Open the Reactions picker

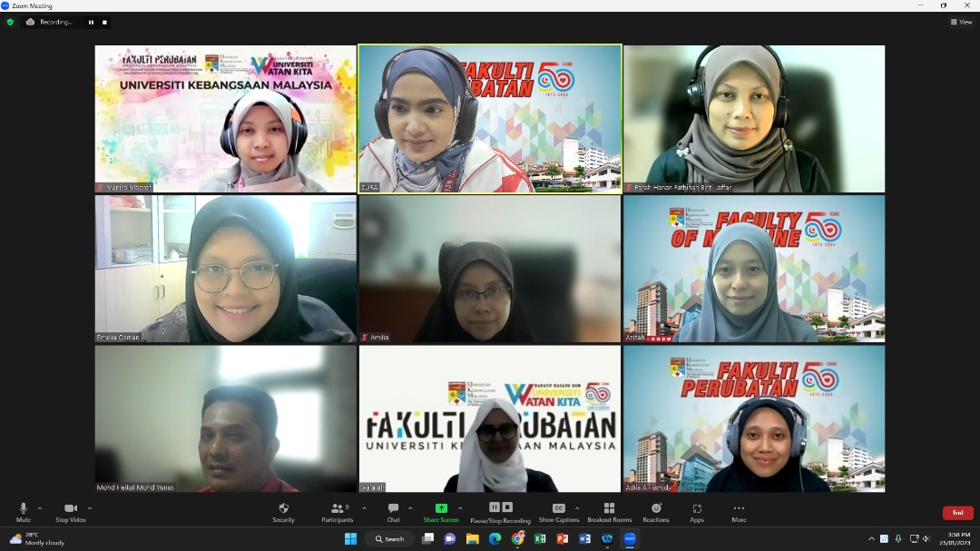tap(655, 510)
